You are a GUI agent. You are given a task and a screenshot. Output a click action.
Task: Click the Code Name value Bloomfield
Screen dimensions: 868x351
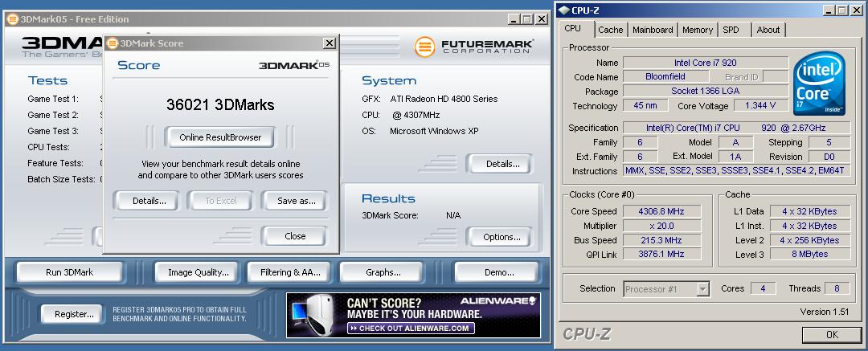click(665, 76)
